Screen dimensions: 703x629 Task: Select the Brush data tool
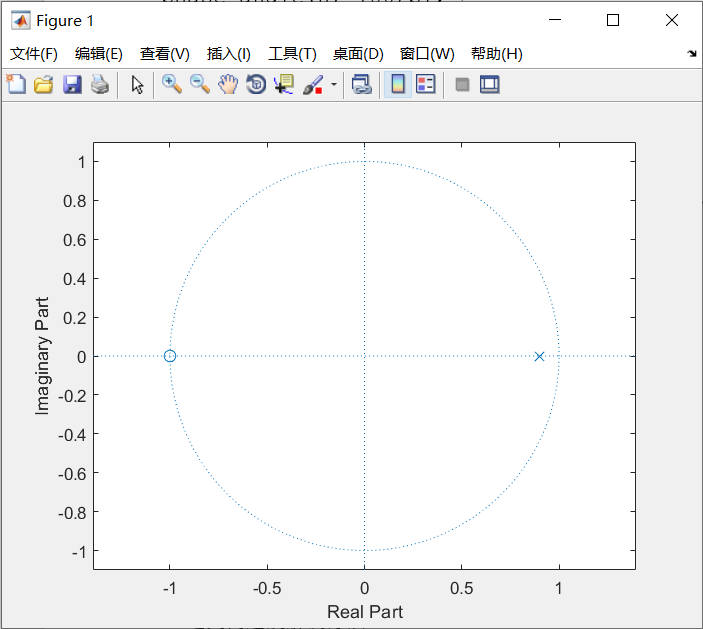pyautogui.click(x=313, y=84)
